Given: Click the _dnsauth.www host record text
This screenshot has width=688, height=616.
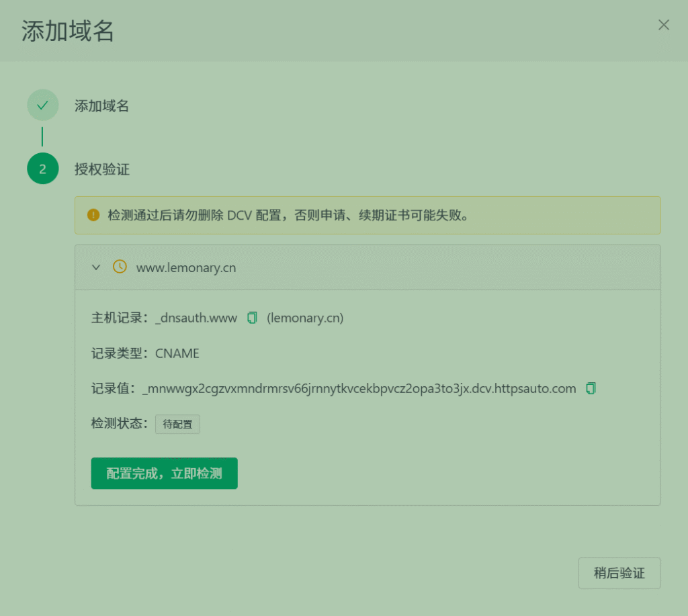Looking at the screenshot, I should 196,318.
